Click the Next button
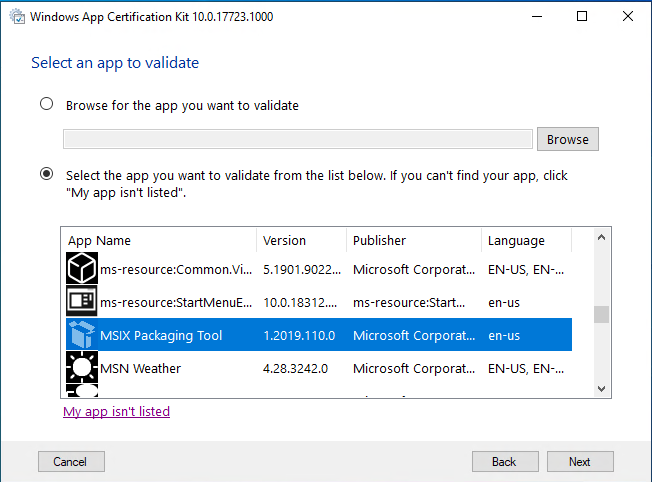Viewport: 652px width, 482px height. 580,462
